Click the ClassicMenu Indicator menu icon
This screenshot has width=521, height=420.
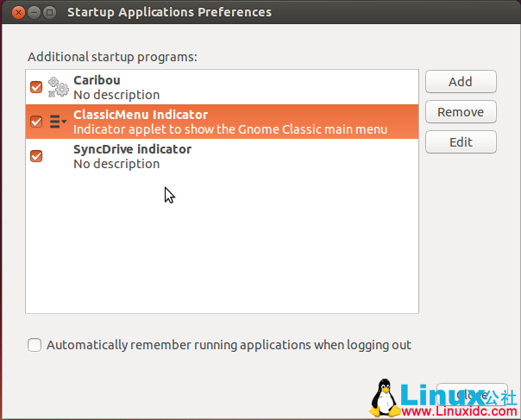click(58, 122)
